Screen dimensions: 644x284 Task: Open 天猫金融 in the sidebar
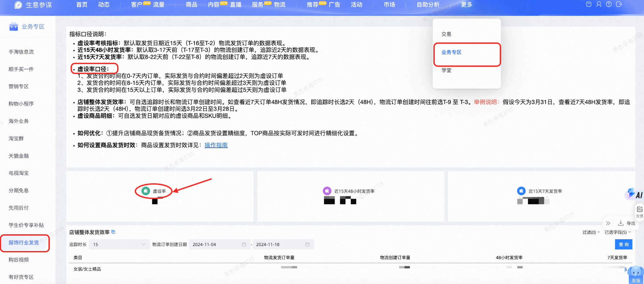19,156
